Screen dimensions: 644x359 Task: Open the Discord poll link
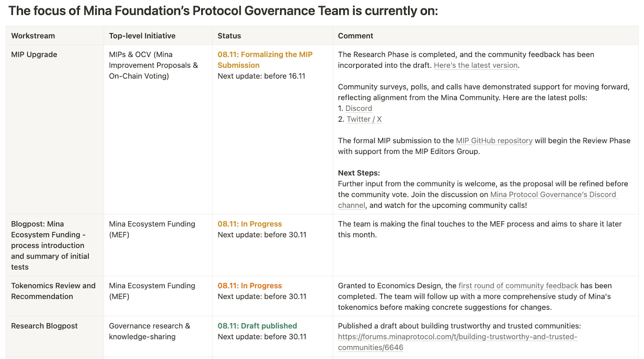[359, 108]
